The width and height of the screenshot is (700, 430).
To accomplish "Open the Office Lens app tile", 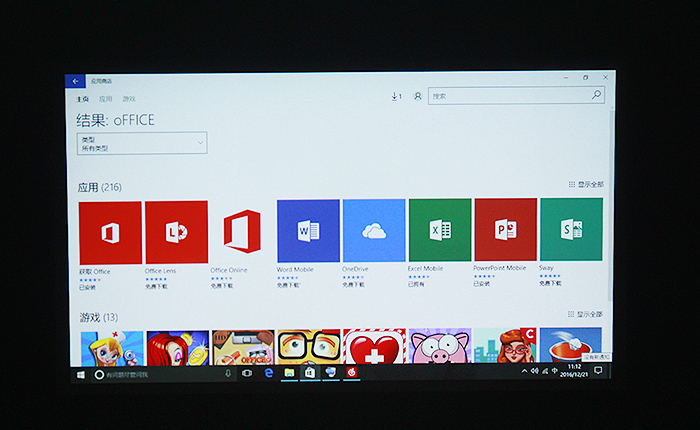I will coord(176,232).
